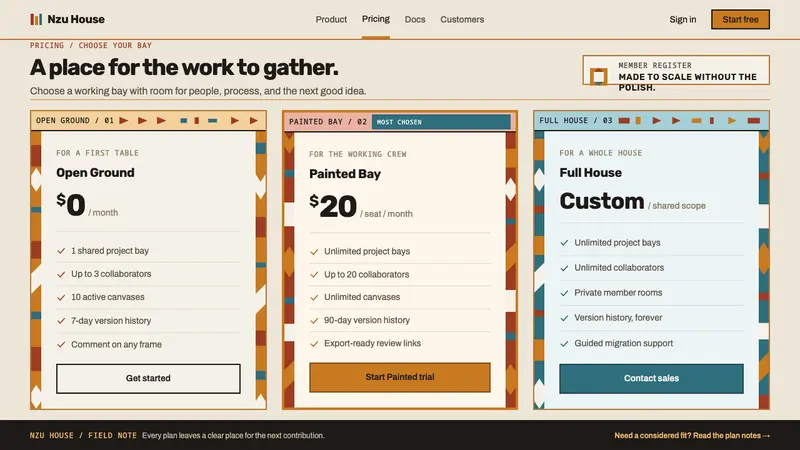Click the MOST CHOSEN badge

(441, 122)
